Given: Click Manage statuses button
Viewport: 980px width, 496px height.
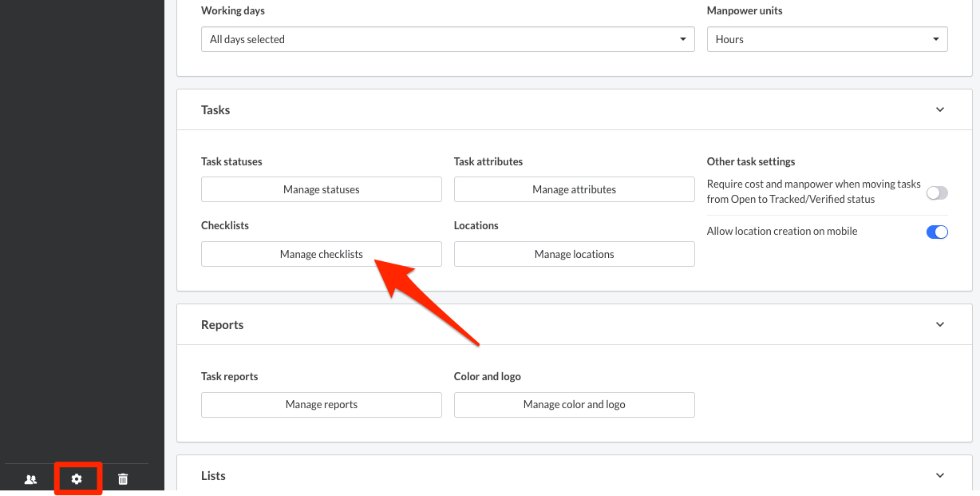Looking at the screenshot, I should [321, 189].
